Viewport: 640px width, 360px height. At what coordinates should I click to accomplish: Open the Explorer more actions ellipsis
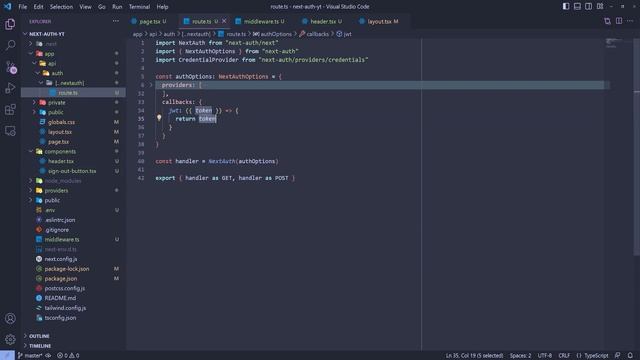tap(116, 21)
